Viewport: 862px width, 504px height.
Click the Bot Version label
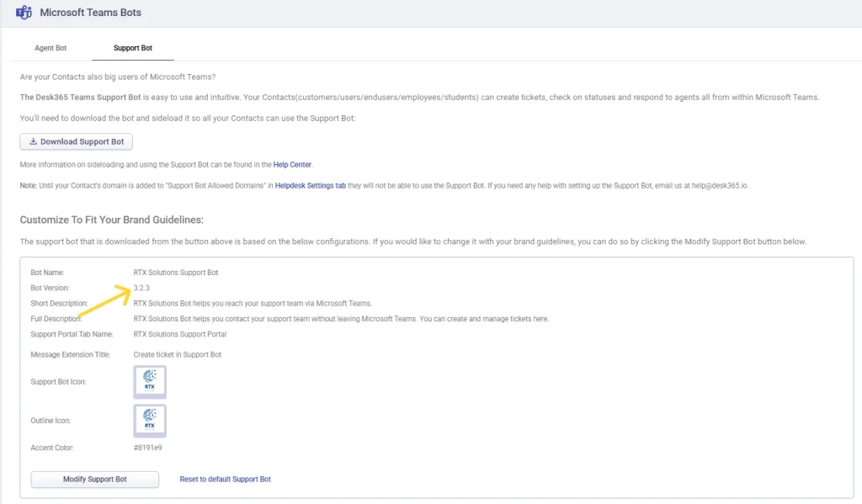pyautogui.click(x=50, y=288)
